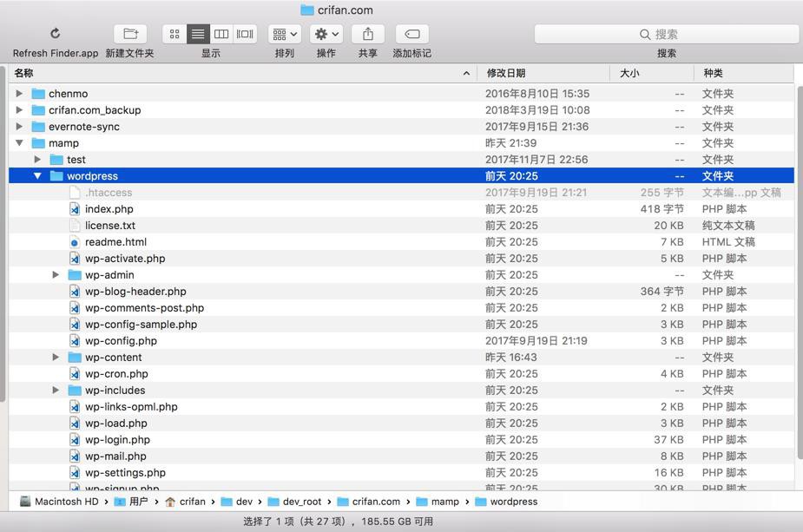Select the wp-load.php file name
The image size is (803, 532).
(x=115, y=423)
